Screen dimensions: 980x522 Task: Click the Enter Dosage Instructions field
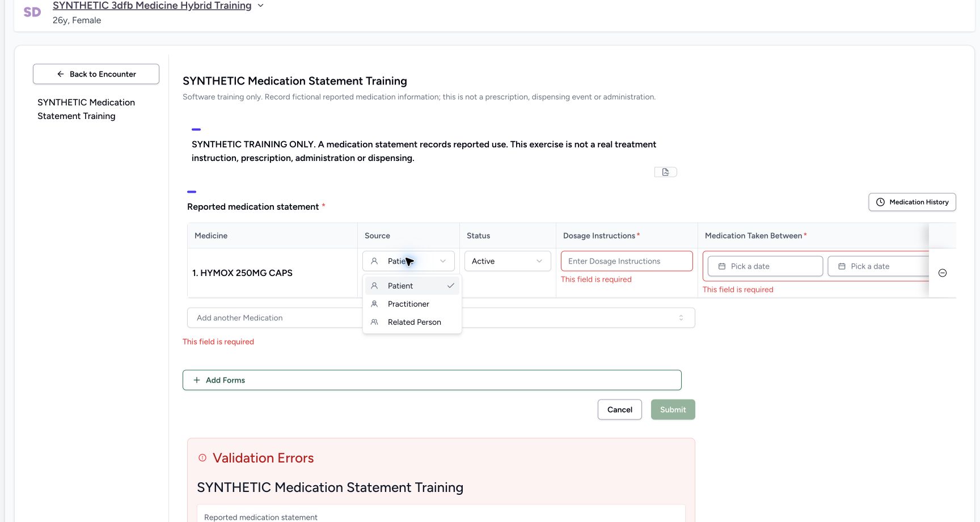pyautogui.click(x=627, y=261)
